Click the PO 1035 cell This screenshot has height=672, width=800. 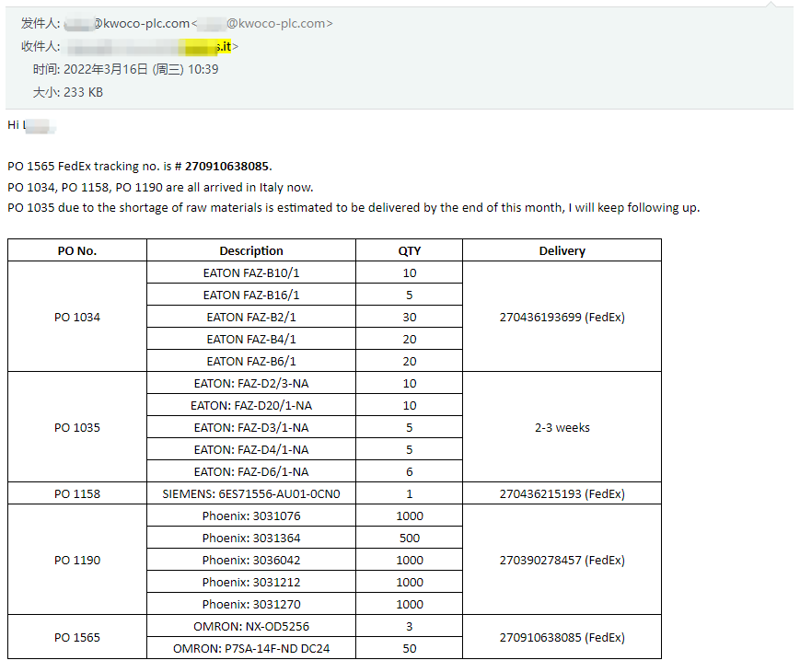77,427
